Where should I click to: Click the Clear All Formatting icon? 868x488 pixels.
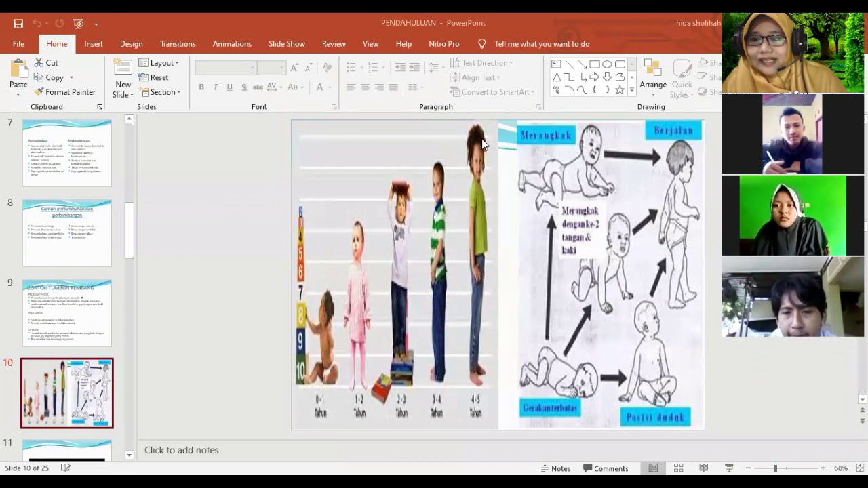328,68
